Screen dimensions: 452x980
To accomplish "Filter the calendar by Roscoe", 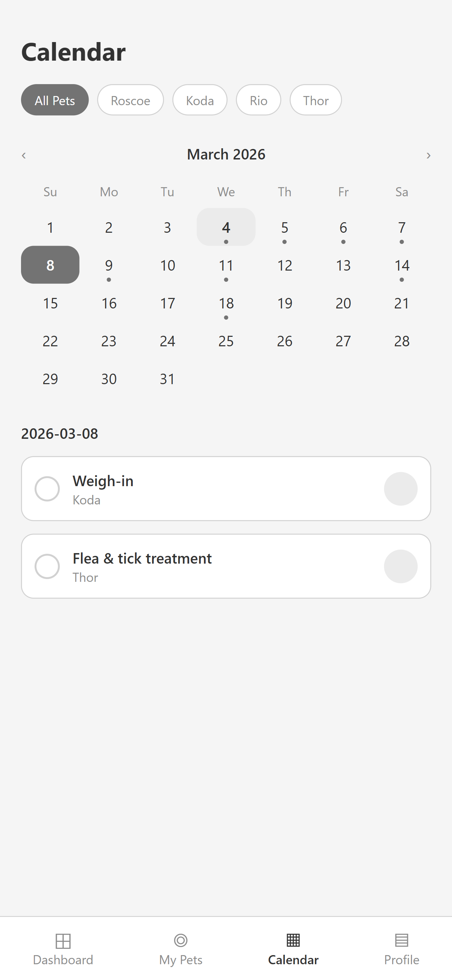I will coord(130,100).
